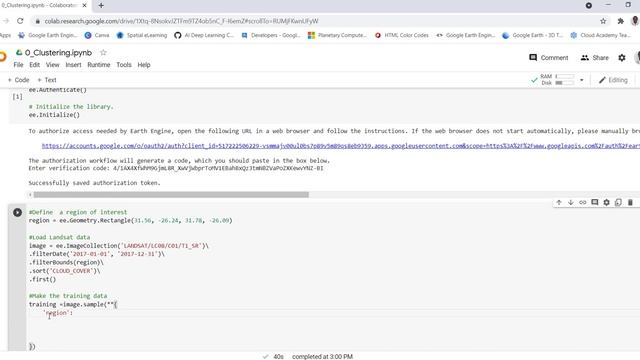Delete the cell with trash icon
Screen dimensions: 640x360
point(630,202)
